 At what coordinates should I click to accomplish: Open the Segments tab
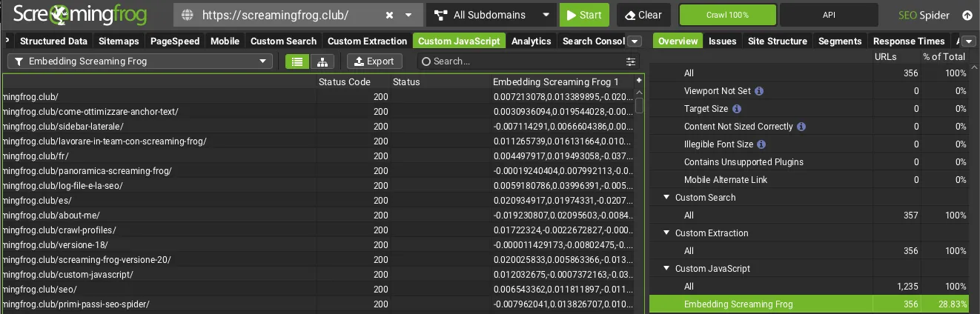pos(840,41)
